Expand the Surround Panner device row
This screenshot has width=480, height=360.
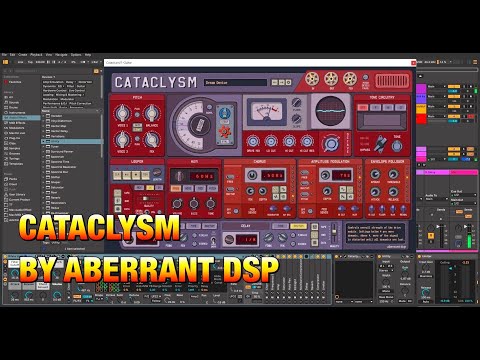[44, 151]
